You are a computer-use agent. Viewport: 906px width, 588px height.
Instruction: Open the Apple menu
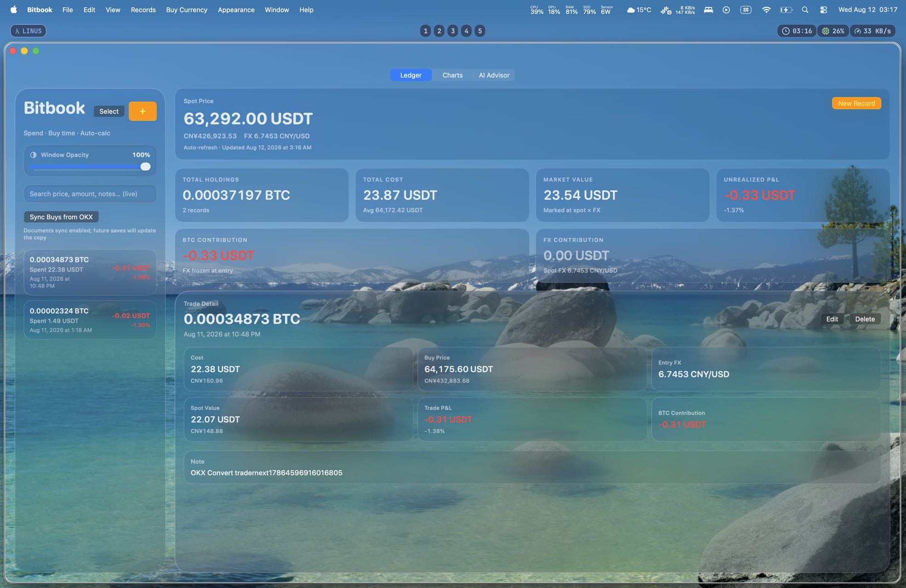(x=13, y=10)
